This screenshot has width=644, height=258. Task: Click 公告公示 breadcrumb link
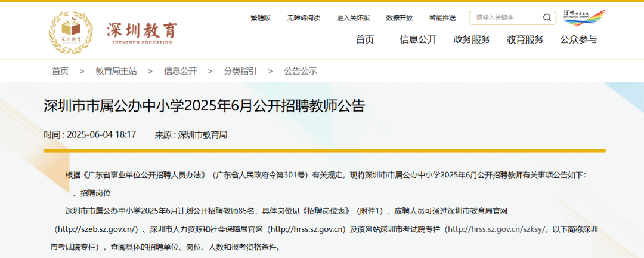(x=301, y=71)
